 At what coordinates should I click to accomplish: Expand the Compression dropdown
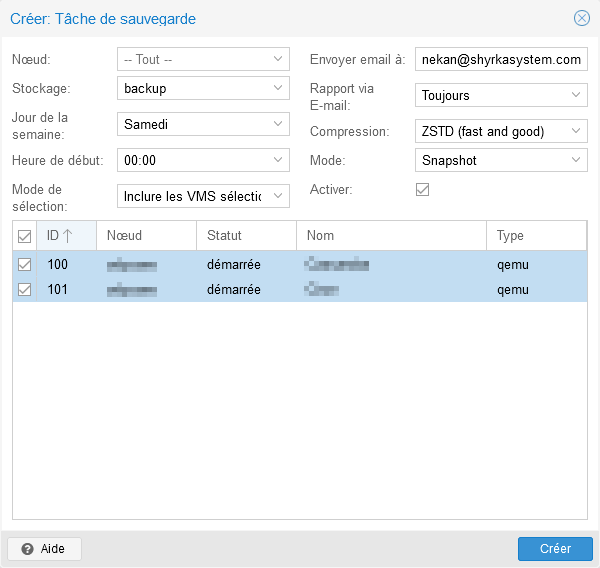pos(576,131)
